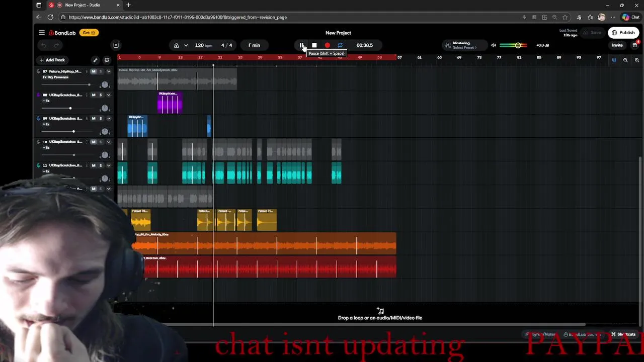Open the BandLab hamburger menu
Screen dimensions: 644x362
click(42, 33)
